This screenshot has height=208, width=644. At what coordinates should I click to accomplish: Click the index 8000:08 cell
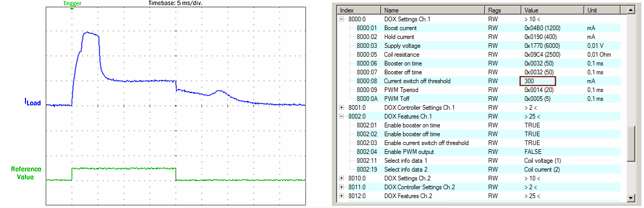pyautogui.click(x=366, y=81)
